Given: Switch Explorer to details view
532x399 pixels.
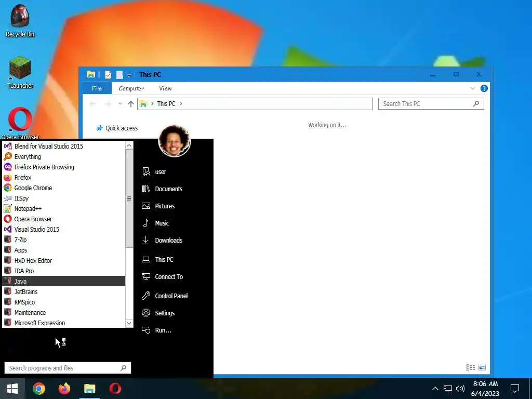Looking at the screenshot, I should (471, 367).
